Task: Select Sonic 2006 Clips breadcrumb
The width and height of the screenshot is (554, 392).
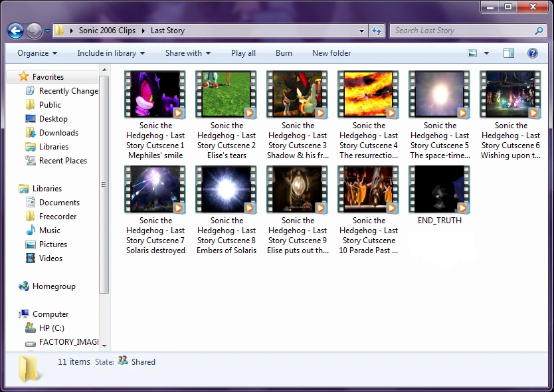Action: click(x=107, y=31)
